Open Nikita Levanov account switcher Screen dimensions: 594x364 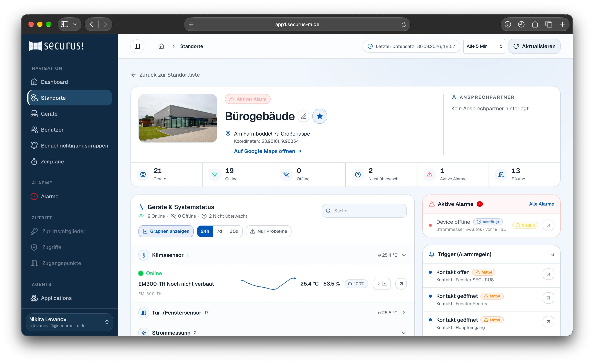point(69,322)
